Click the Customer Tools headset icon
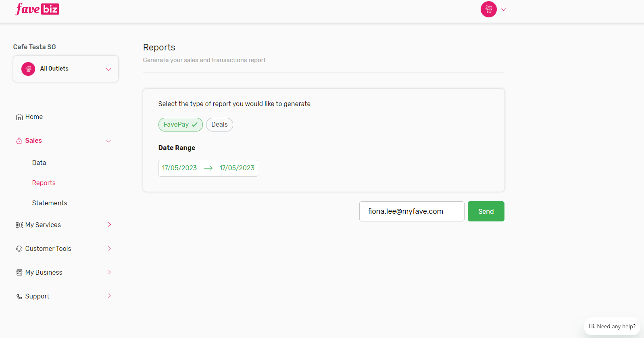This screenshot has height=338, width=644. coord(19,249)
